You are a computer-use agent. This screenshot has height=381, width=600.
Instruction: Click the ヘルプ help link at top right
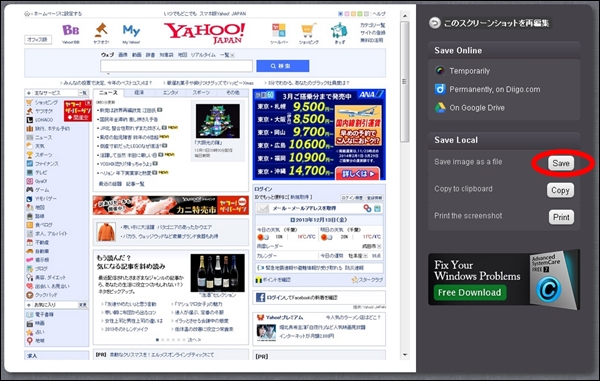tap(379, 14)
